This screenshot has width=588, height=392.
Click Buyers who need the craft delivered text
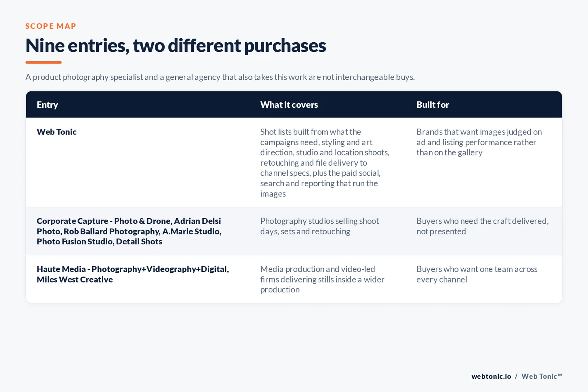tap(483, 226)
